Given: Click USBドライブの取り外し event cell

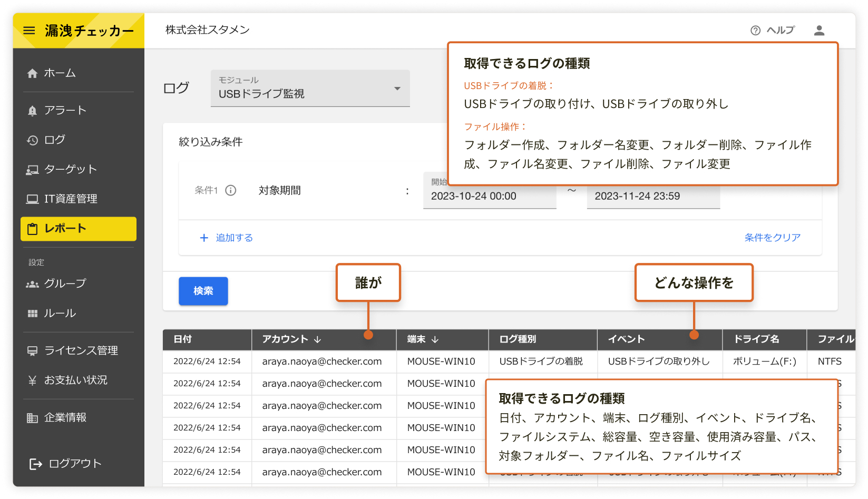Looking at the screenshot, I should pyautogui.click(x=659, y=361).
